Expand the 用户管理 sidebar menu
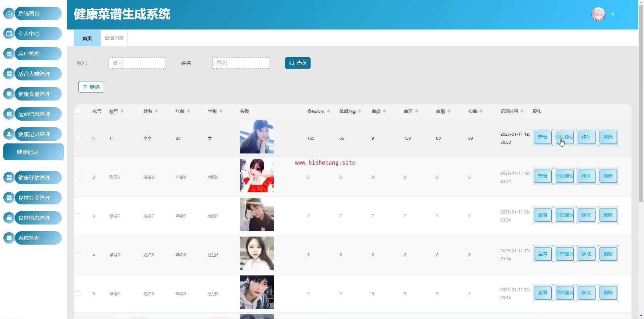Screen dimensions: 644x319 tap(38, 54)
